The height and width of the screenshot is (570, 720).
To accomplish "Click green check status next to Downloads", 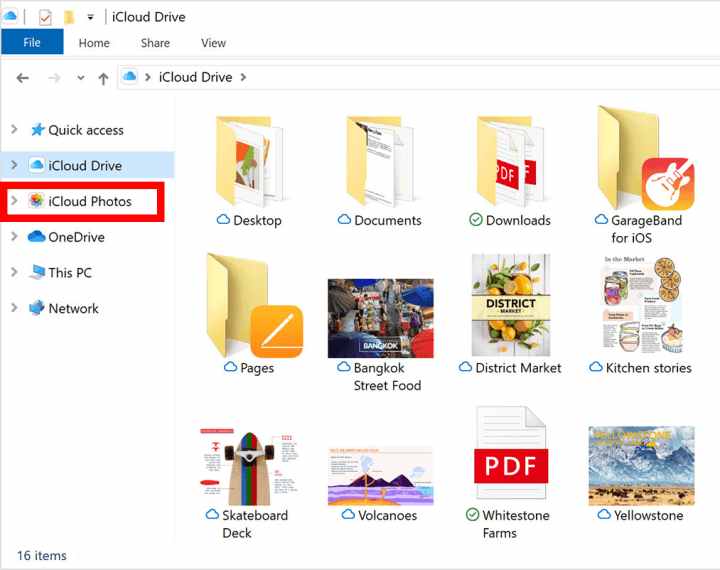I will pyautogui.click(x=476, y=220).
